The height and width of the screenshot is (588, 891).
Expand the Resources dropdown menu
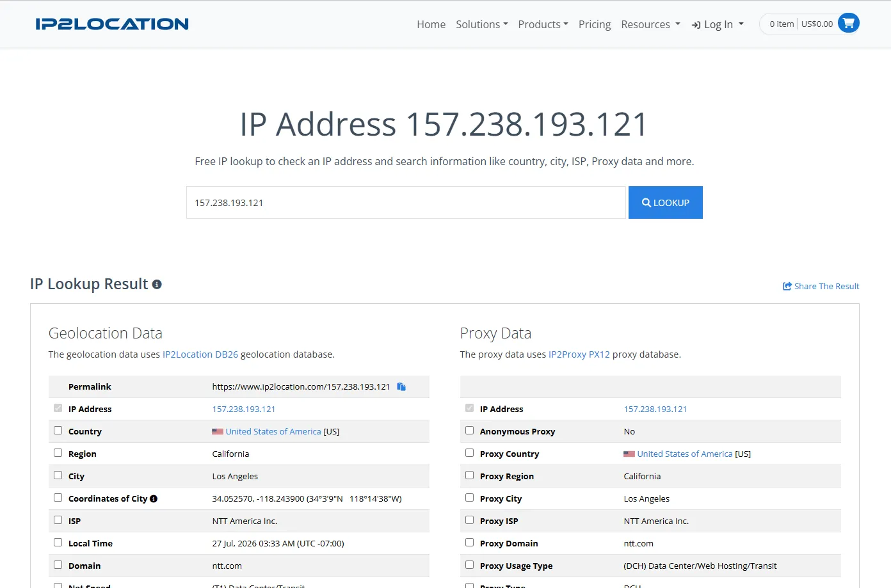click(x=650, y=24)
